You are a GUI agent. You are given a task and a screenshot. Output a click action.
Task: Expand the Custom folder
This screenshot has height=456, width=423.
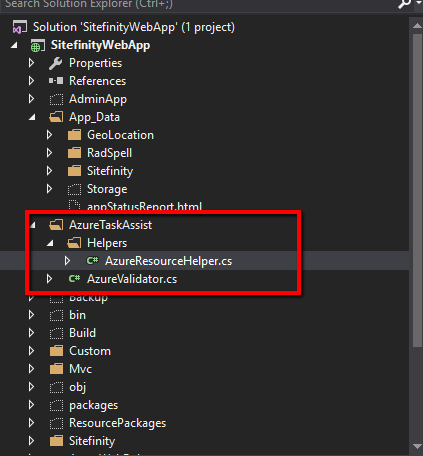tap(31, 351)
